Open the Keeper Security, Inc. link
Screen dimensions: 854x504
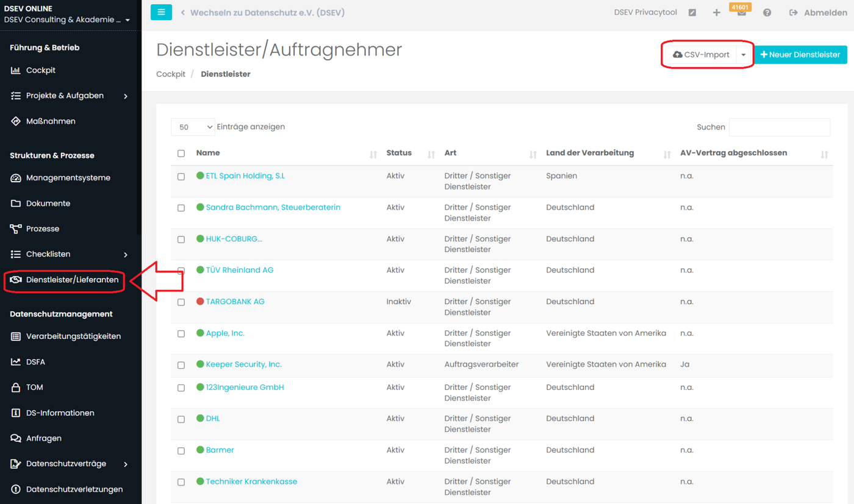coord(243,364)
